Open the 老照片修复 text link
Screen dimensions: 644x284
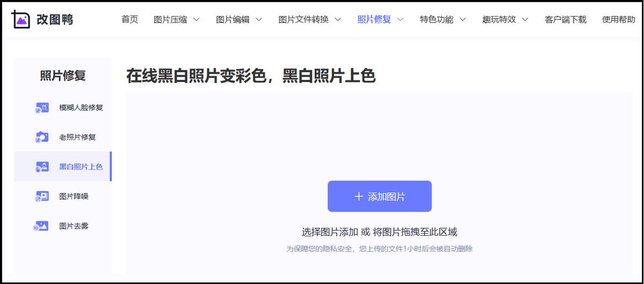point(77,137)
